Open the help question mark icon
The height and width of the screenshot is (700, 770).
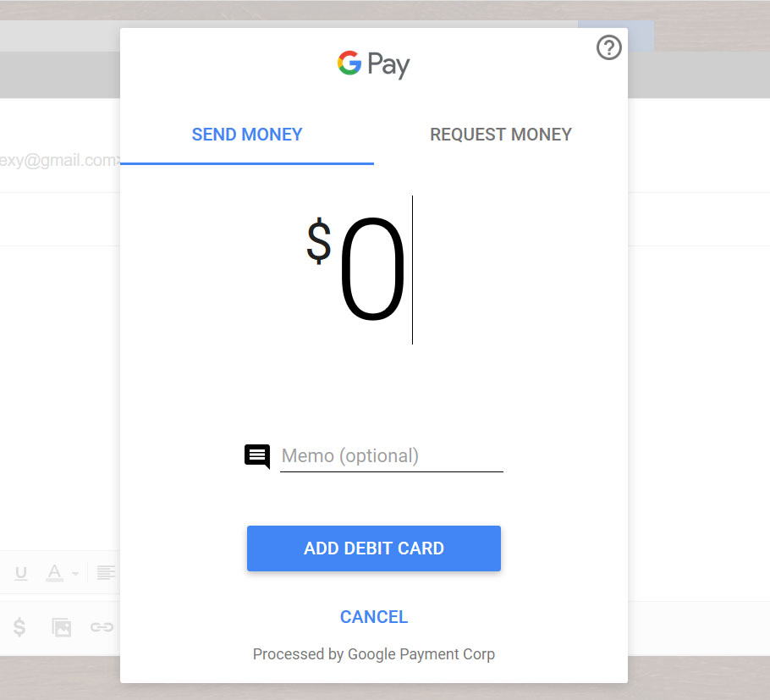[x=609, y=47]
